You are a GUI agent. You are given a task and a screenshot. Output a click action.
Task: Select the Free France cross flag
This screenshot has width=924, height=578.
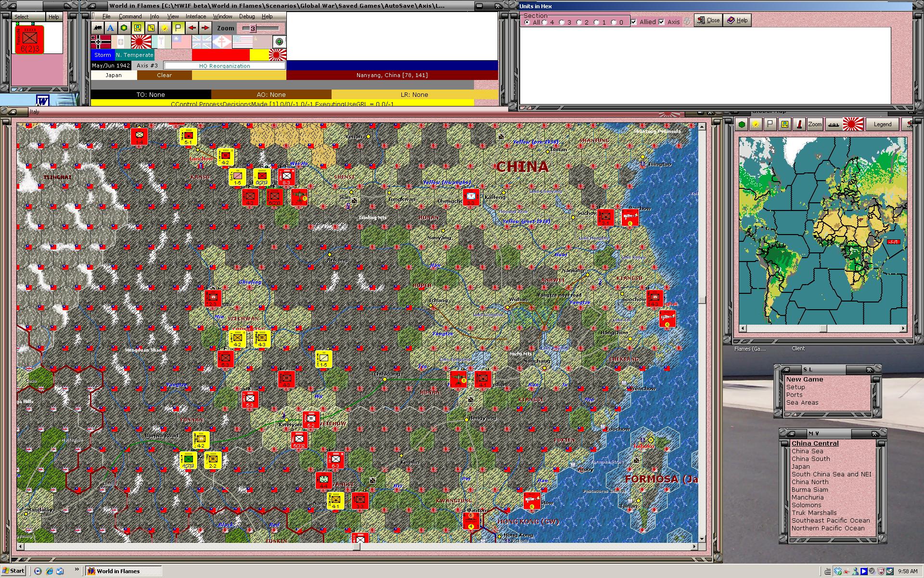point(222,42)
